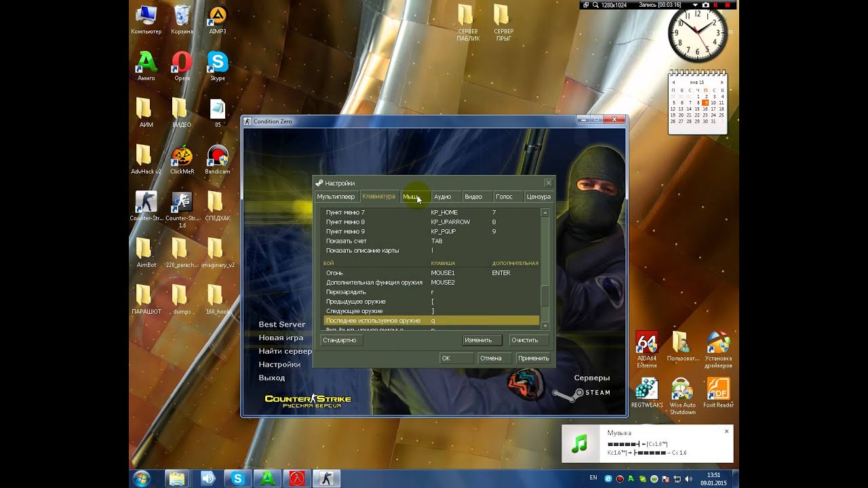Screen dimensions: 868x488
Task: Launch the Амиго browser shortcut
Action: [146, 66]
